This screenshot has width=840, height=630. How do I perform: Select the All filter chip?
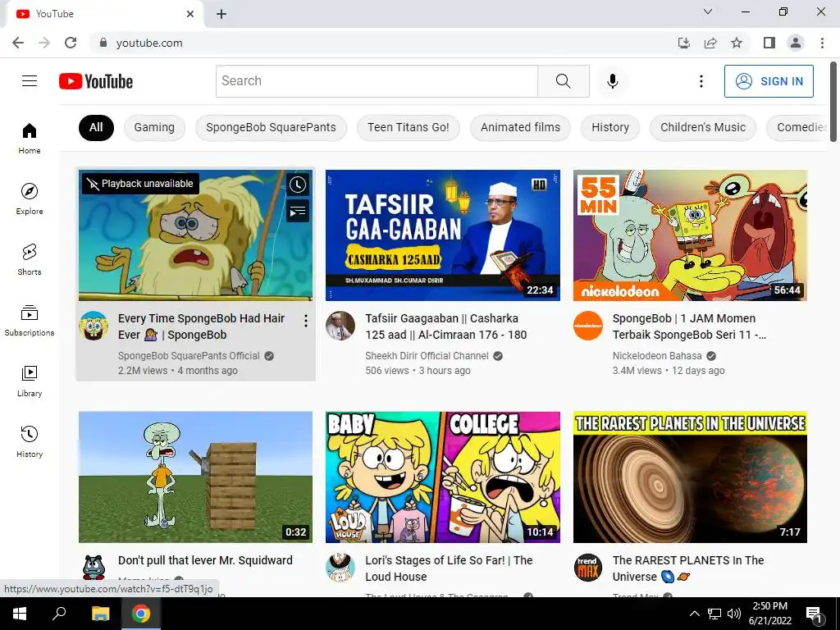point(96,127)
